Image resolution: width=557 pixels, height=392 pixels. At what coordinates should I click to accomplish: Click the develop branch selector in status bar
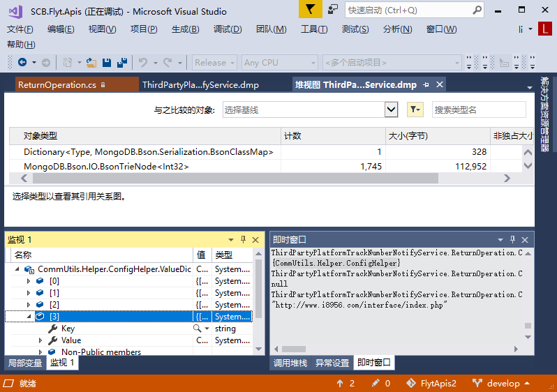coord(501,384)
